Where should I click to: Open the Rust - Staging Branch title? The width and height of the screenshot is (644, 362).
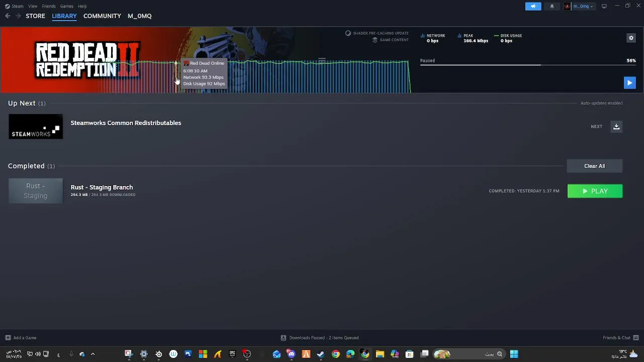102,187
